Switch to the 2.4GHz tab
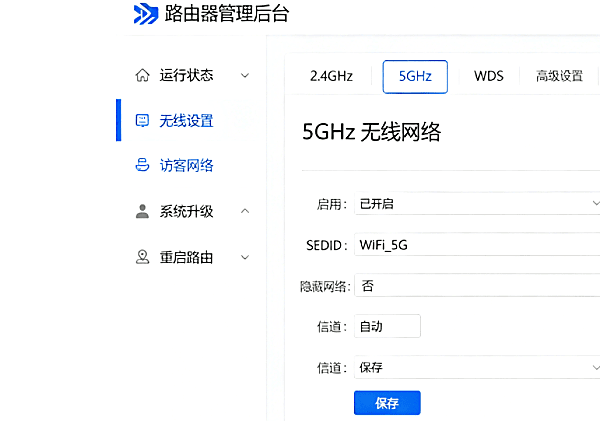 pyautogui.click(x=331, y=76)
